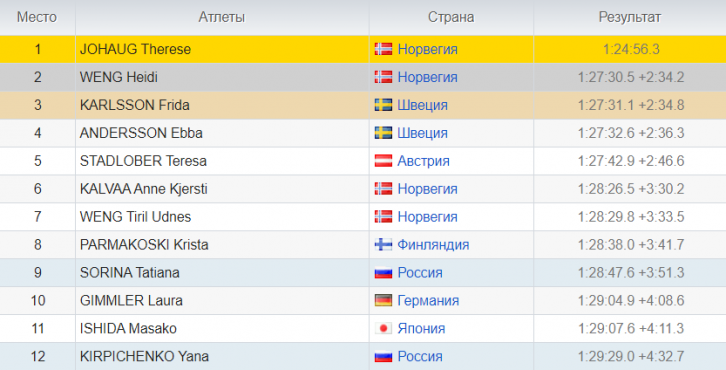Open Швеция link for Andersson Ebba
726x370 pixels.
point(422,133)
